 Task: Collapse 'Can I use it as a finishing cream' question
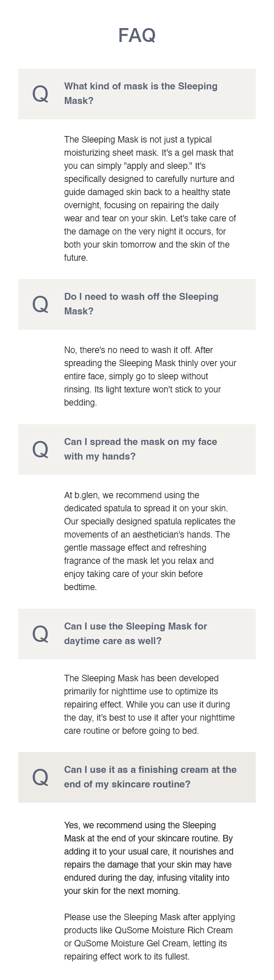pyautogui.click(x=137, y=777)
